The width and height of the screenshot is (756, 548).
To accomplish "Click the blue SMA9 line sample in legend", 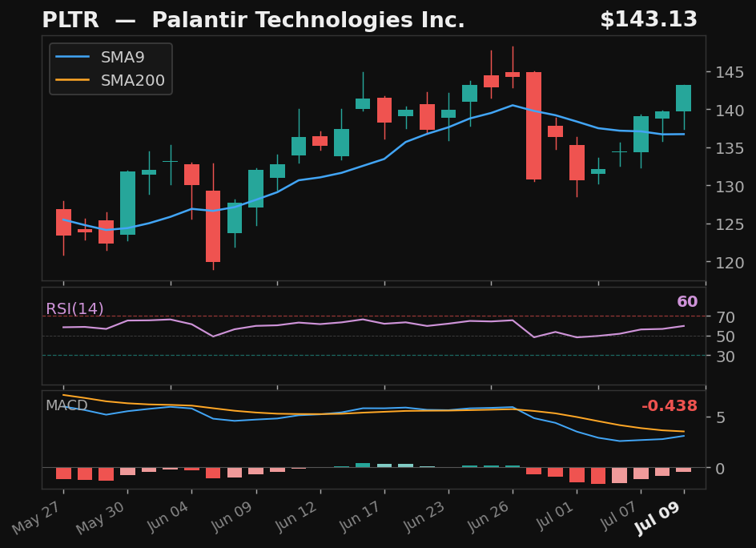I will pyautogui.click(x=72, y=57).
